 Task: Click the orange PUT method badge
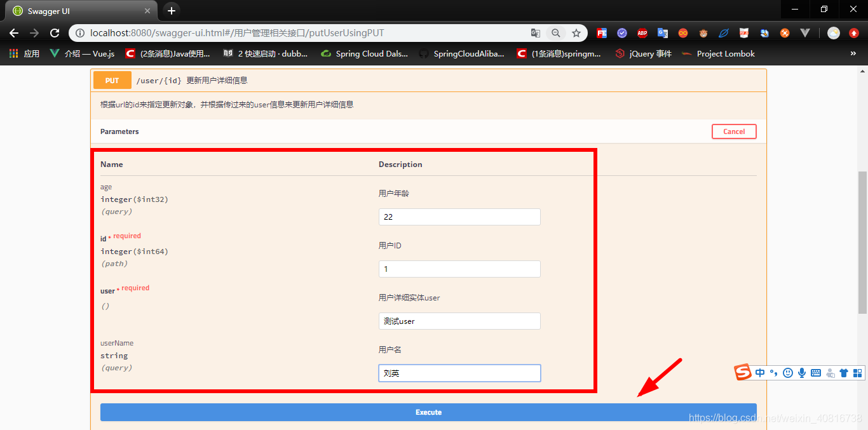click(x=112, y=81)
